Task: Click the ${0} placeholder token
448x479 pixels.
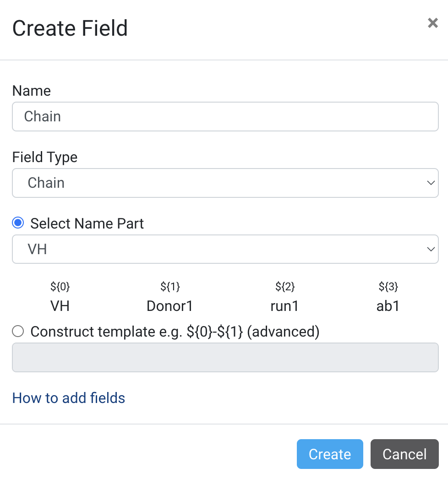Action: click(x=60, y=287)
